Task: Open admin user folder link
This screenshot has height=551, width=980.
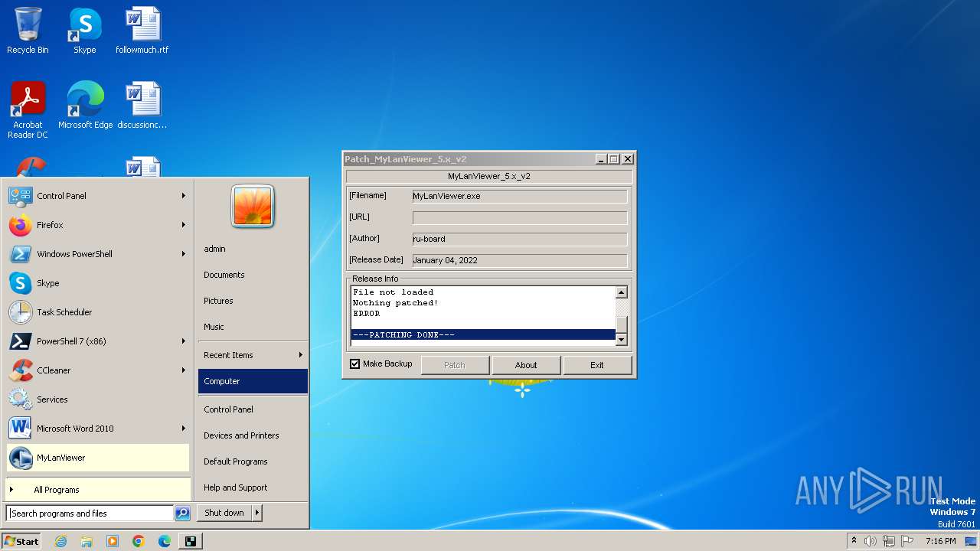Action: point(253,249)
